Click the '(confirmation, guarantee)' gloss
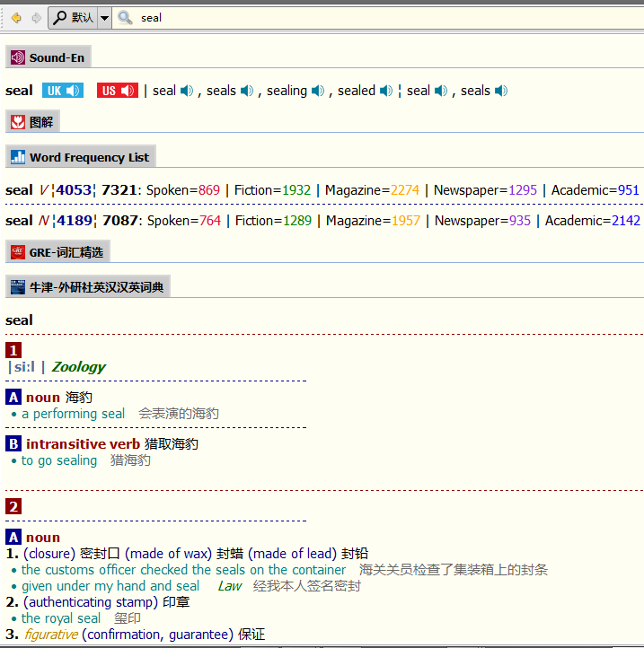Viewport: 644px width, 648px height. coord(157,635)
